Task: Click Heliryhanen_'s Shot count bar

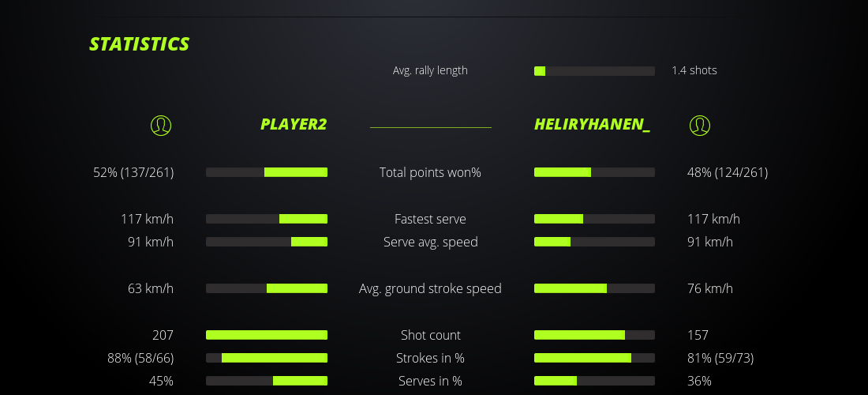Action: point(594,335)
